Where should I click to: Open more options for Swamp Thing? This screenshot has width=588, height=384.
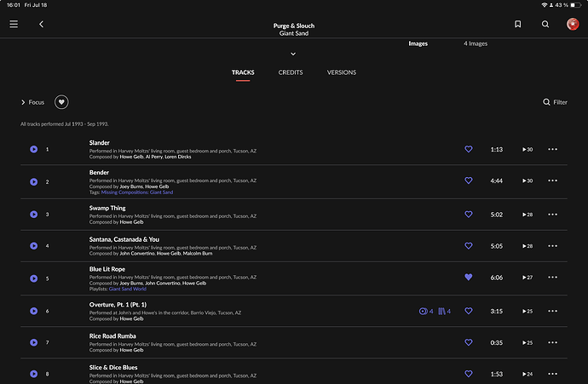point(552,215)
